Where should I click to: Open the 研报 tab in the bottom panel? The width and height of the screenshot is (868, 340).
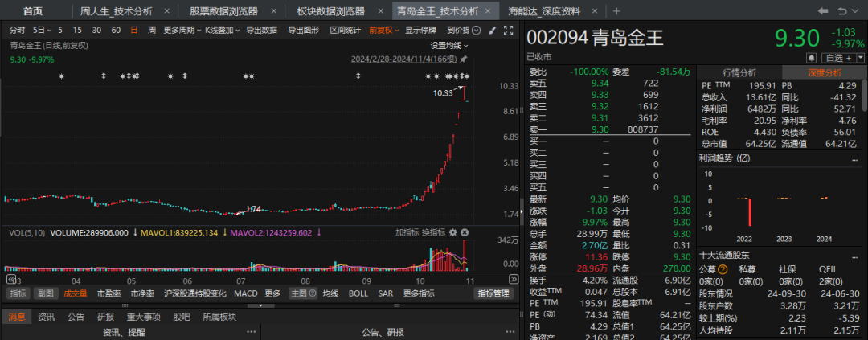(x=106, y=317)
